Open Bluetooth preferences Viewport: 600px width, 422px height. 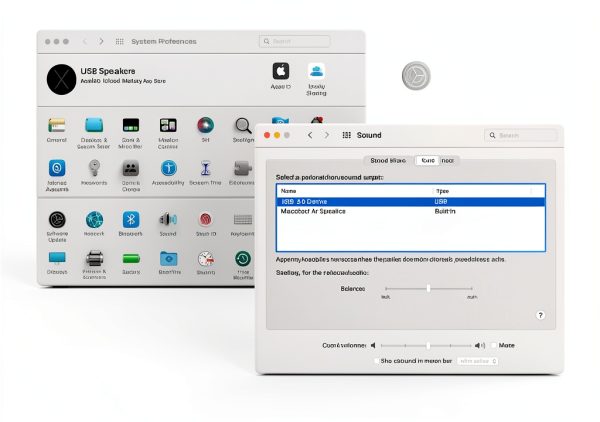point(131,220)
